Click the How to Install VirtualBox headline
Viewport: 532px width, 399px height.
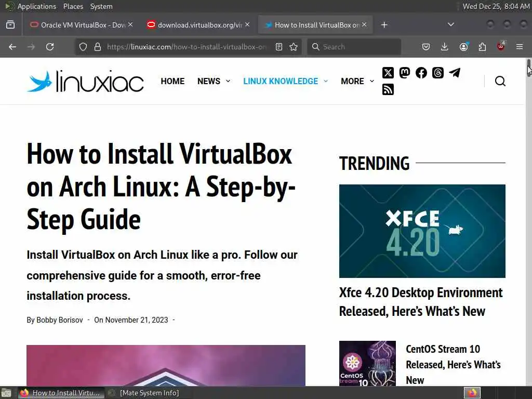(x=161, y=187)
